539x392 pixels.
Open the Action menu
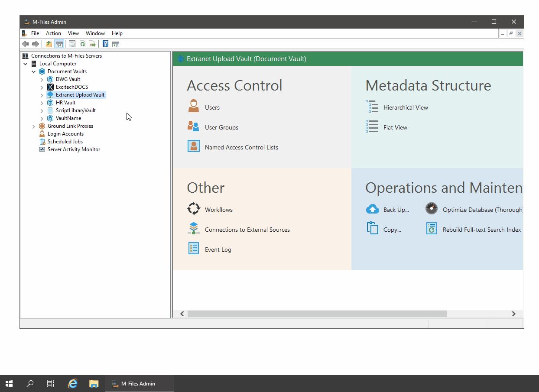pyautogui.click(x=53, y=33)
